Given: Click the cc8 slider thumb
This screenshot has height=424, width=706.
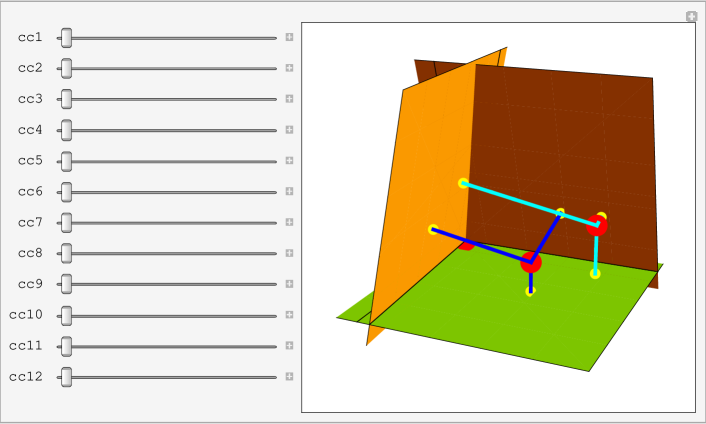Looking at the screenshot, I should 66,253.
